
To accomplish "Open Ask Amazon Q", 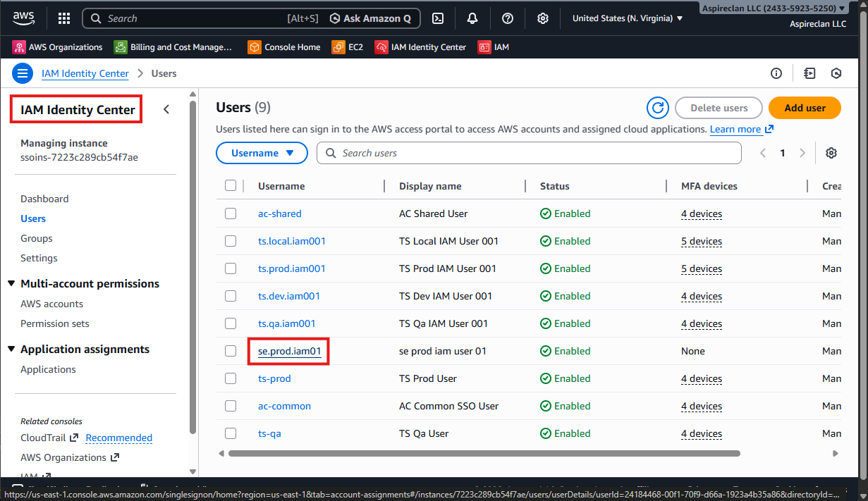I will coord(371,18).
